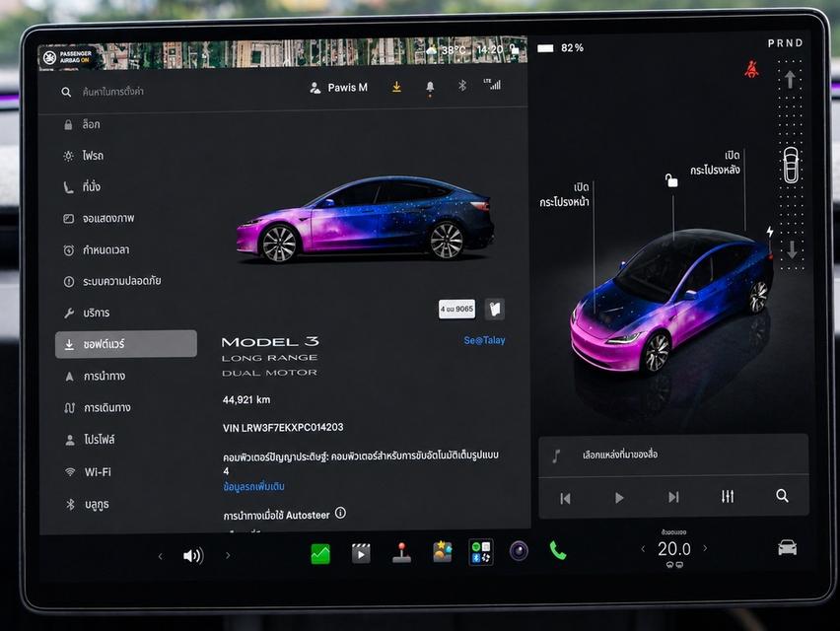This screenshot has width=840, height=631.
Task: Tap เปิด กระโปรงหลัง open trunk button
Action: [715, 163]
